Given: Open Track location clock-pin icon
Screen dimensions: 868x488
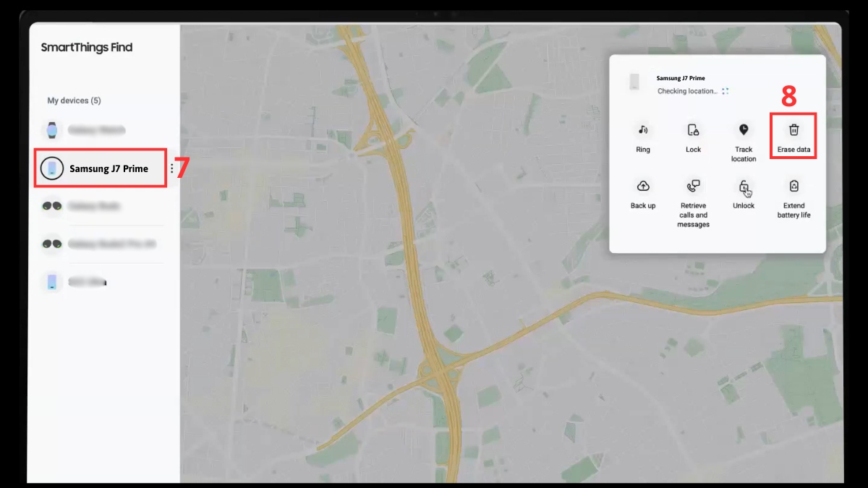Looking at the screenshot, I should (x=744, y=129).
